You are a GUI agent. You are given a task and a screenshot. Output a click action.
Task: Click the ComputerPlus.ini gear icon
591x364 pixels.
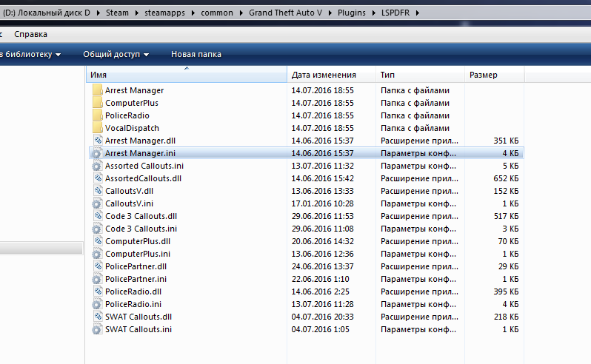point(97,254)
